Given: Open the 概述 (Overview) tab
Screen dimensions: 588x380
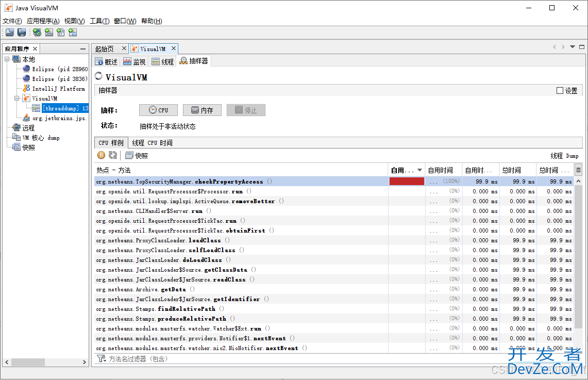Looking at the screenshot, I should pos(107,61).
